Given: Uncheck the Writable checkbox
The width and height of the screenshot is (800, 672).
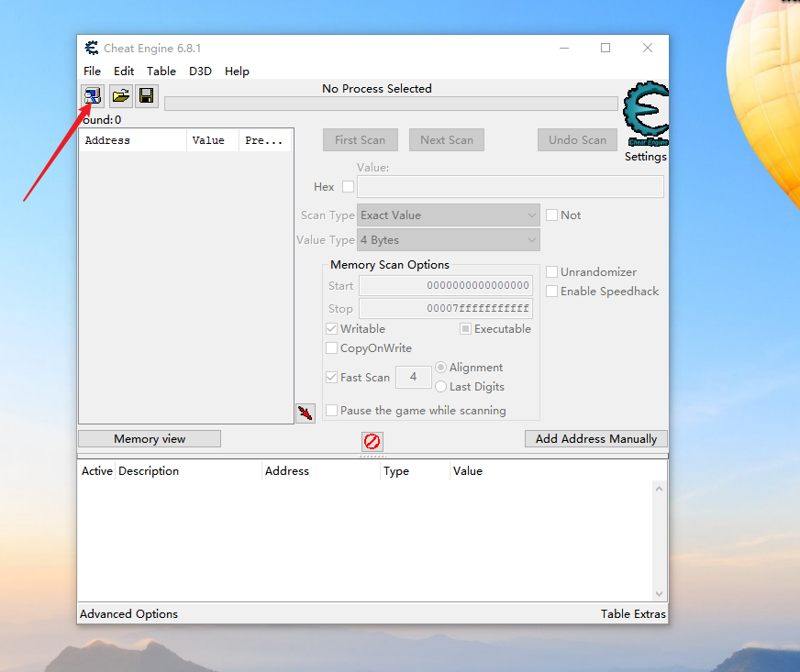Looking at the screenshot, I should pos(331,329).
